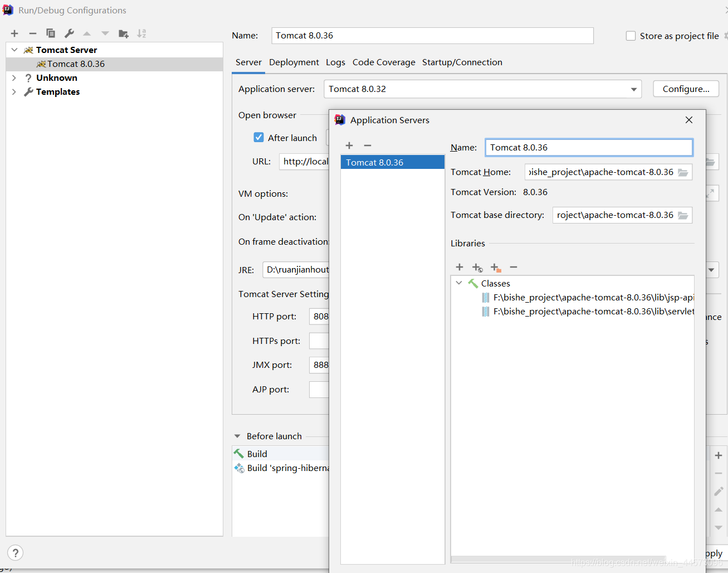The width and height of the screenshot is (728, 573).
Task: Open Application server dropdown
Action: coord(633,89)
